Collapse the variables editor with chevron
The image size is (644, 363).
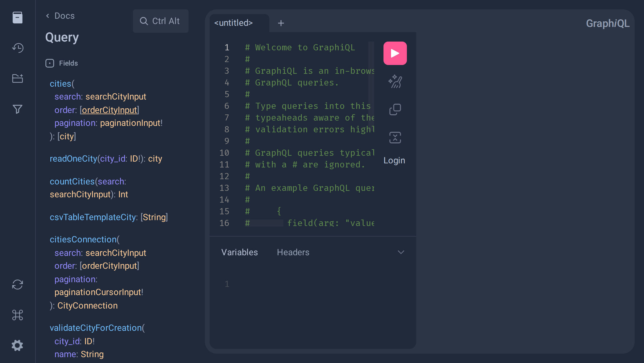tap(401, 252)
